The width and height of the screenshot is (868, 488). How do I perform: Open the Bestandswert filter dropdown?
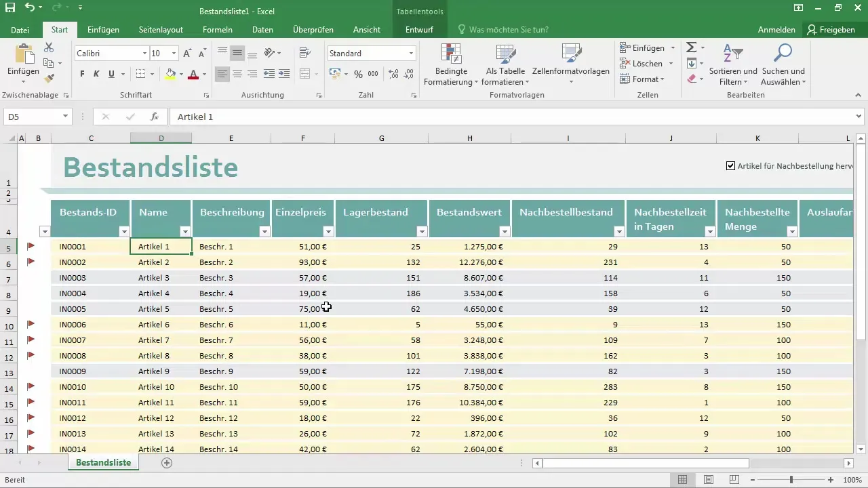point(505,231)
